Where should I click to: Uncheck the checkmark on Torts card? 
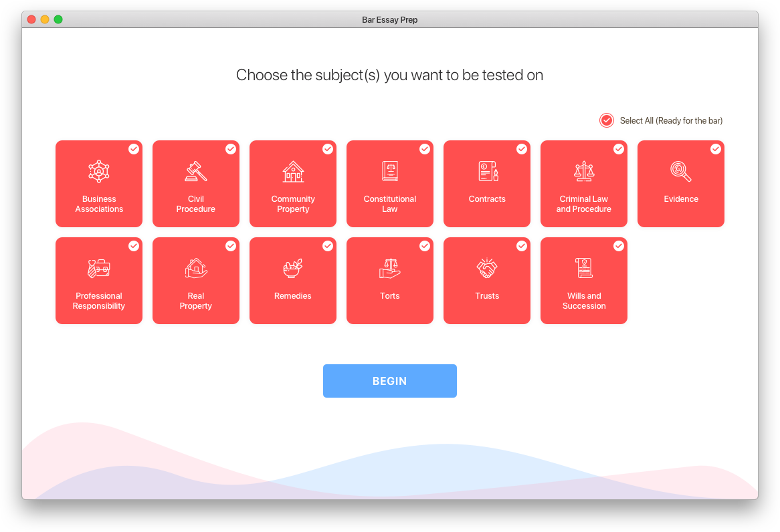click(425, 246)
